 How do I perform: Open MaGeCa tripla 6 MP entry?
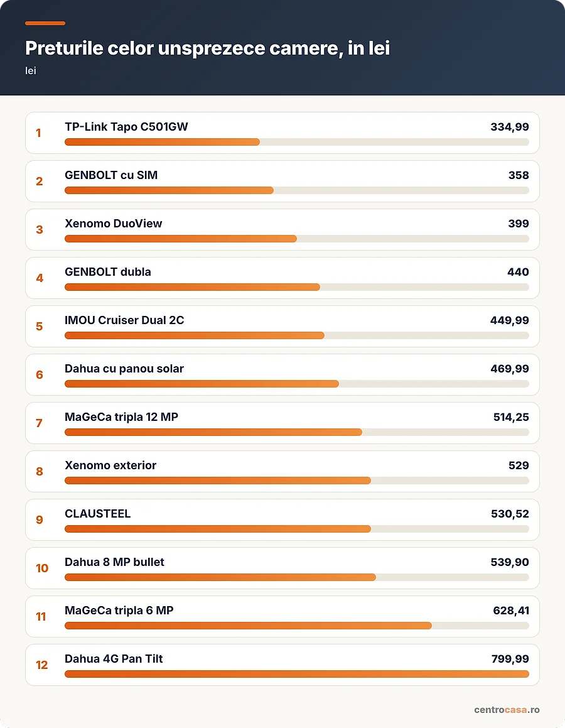[x=282, y=617]
